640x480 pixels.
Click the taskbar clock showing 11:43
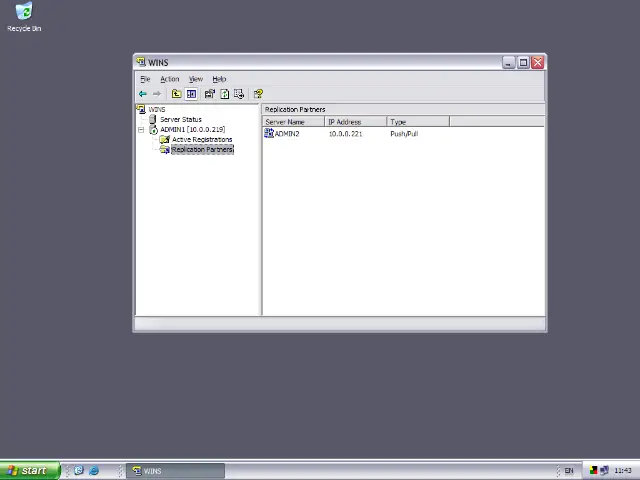tap(623, 471)
